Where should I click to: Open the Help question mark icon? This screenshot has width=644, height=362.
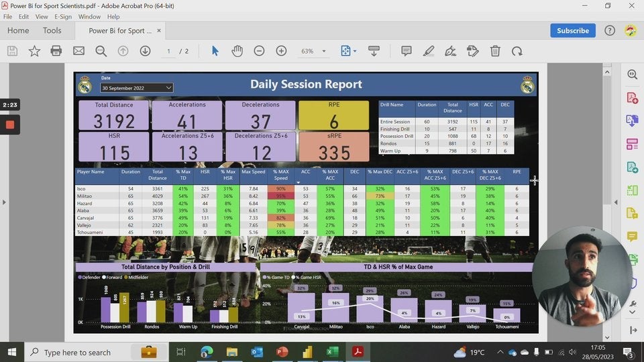(610, 30)
